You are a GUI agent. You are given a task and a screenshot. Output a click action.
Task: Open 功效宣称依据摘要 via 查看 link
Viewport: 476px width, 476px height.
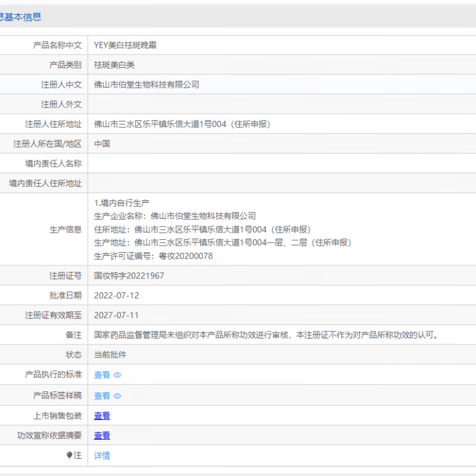click(102, 436)
